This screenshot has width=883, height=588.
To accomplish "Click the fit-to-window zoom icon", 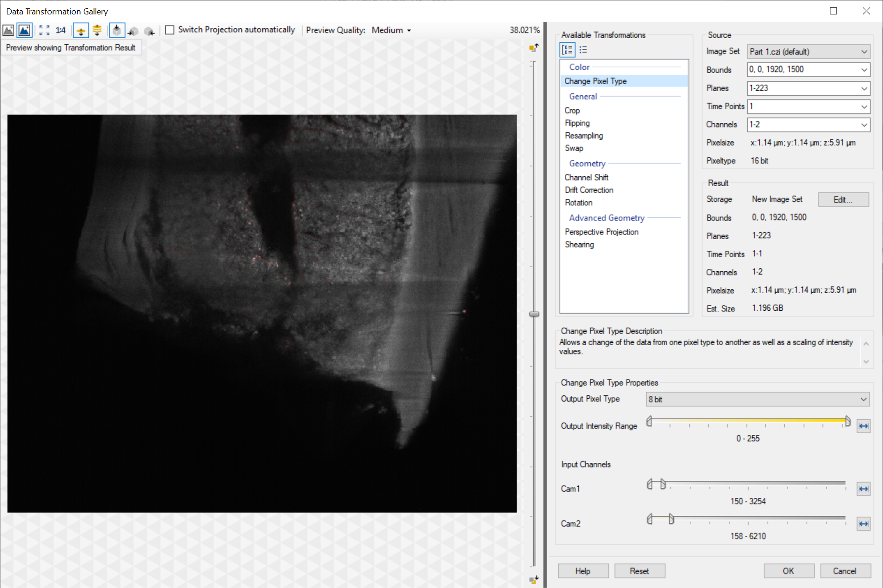I will click(x=44, y=31).
